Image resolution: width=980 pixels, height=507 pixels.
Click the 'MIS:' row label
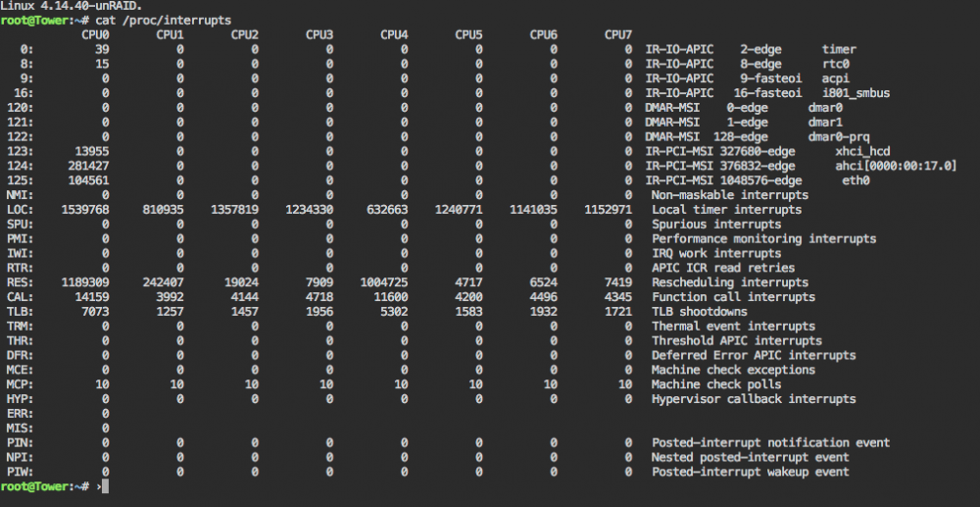[x=20, y=429]
